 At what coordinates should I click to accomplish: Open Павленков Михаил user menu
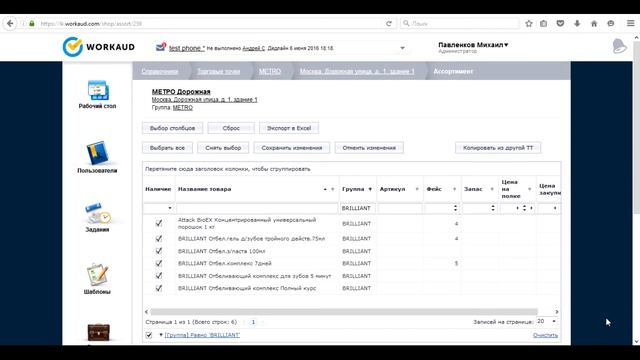point(473,45)
